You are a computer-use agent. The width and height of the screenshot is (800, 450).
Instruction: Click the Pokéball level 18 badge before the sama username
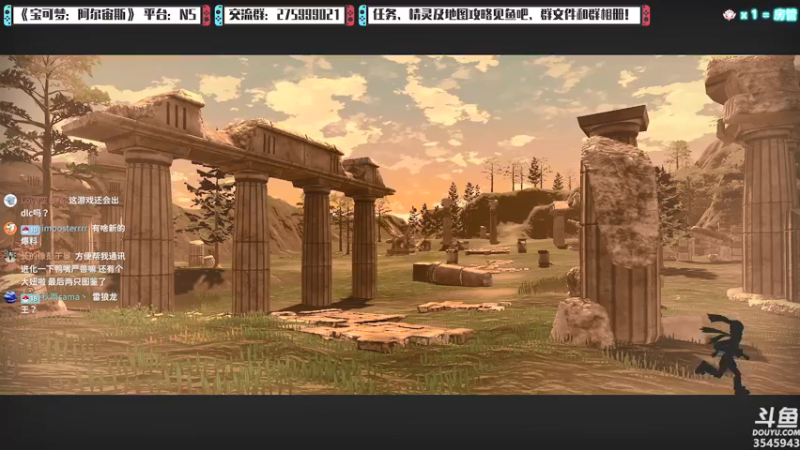point(30,297)
